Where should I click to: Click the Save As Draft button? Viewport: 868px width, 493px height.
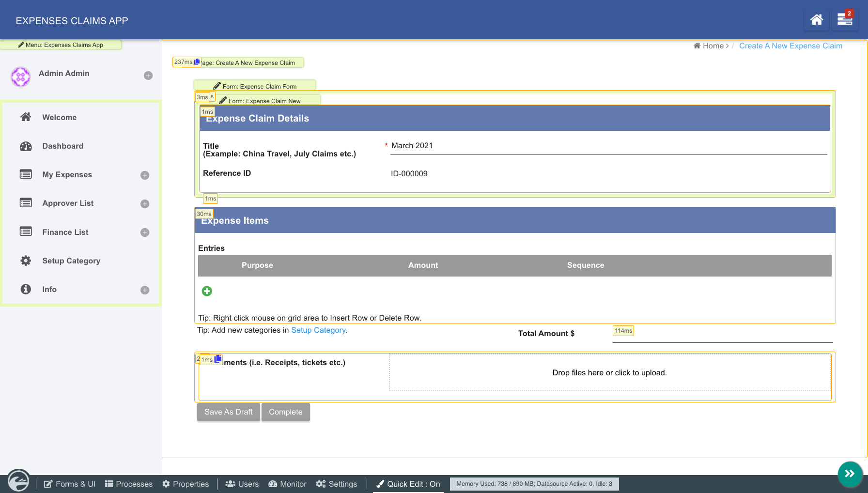[228, 412]
